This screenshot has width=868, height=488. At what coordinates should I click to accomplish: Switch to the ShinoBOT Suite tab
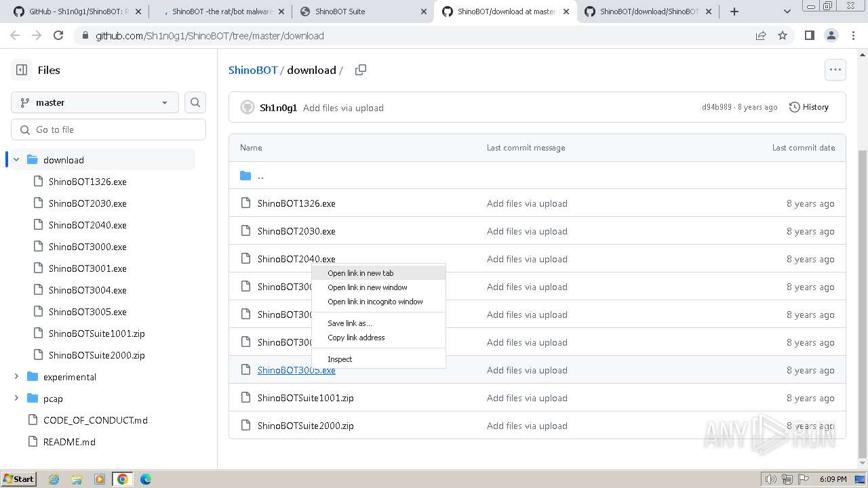[363, 12]
